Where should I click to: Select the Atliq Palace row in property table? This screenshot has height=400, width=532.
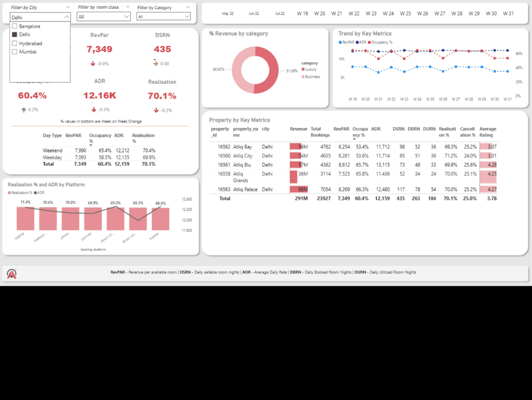click(245, 189)
